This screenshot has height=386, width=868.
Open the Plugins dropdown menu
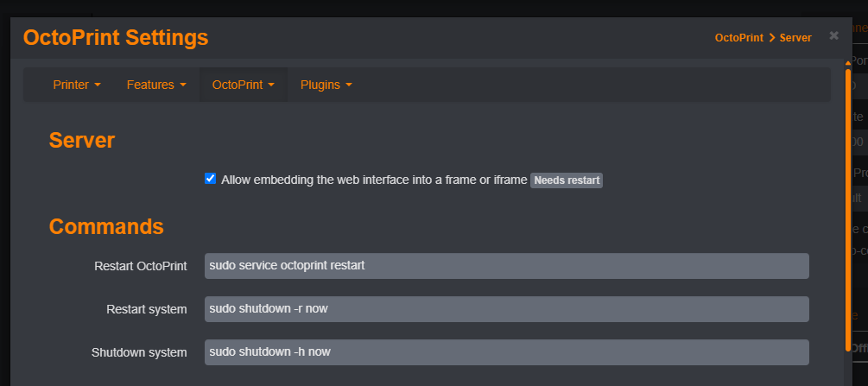coord(326,85)
